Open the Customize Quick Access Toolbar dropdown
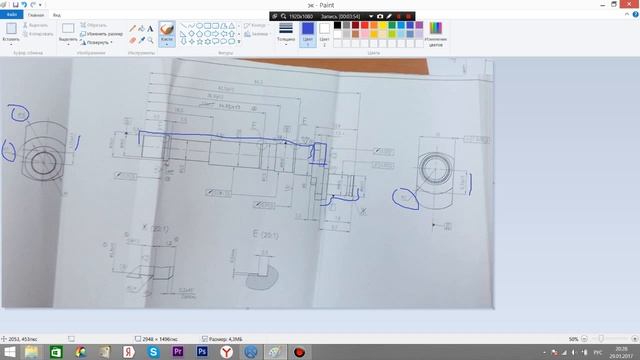This screenshot has height=360, width=640. (x=40, y=5)
